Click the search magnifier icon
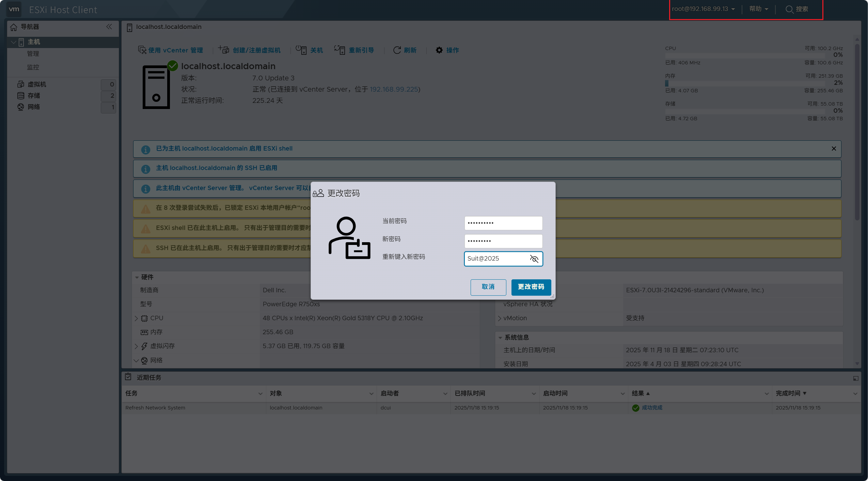Screen dimensions: 868x481 pyautogui.click(x=789, y=9)
